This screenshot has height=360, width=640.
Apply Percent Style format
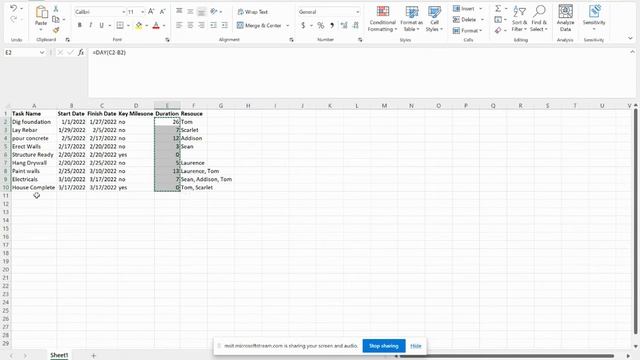pos(321,25)
